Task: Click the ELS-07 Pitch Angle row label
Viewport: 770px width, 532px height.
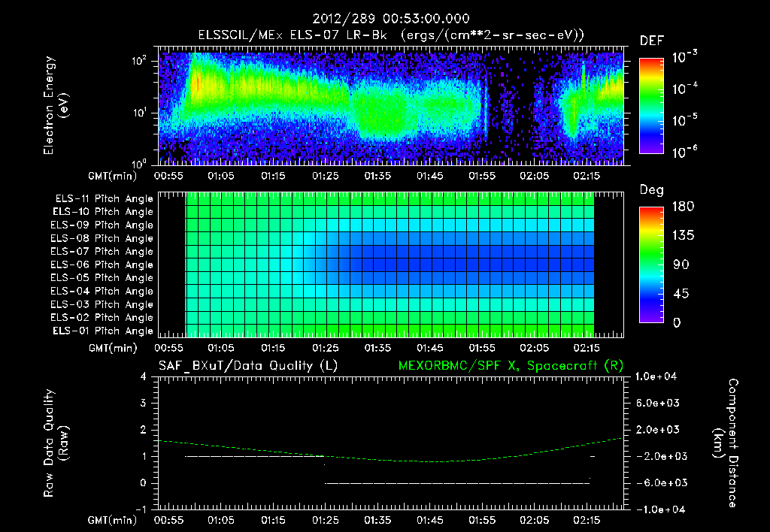Action: (102, 252)
